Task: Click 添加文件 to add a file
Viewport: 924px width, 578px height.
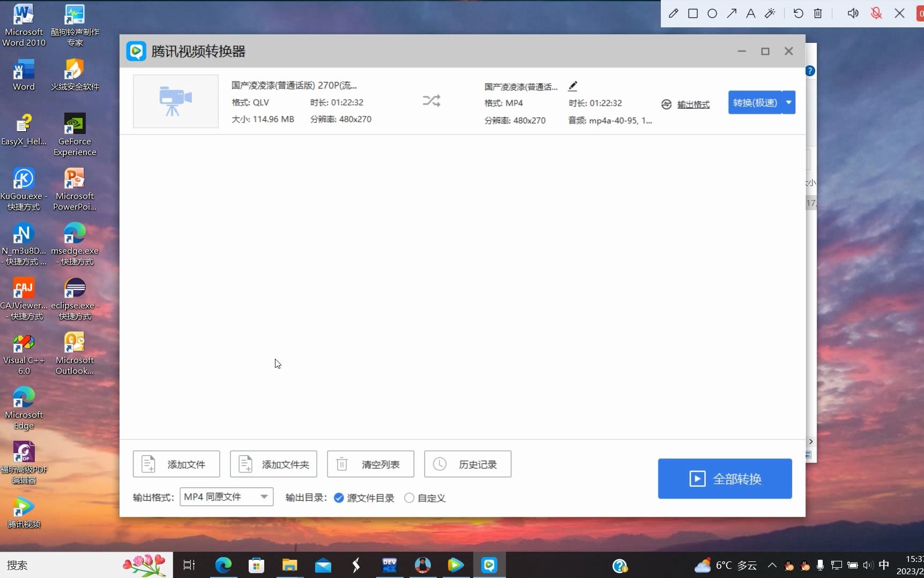Action: (x=176, y=464)
